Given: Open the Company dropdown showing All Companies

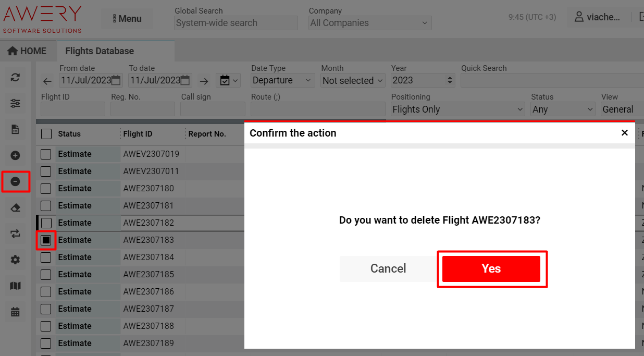Looking at the screenshot, I should coord(369,23).
